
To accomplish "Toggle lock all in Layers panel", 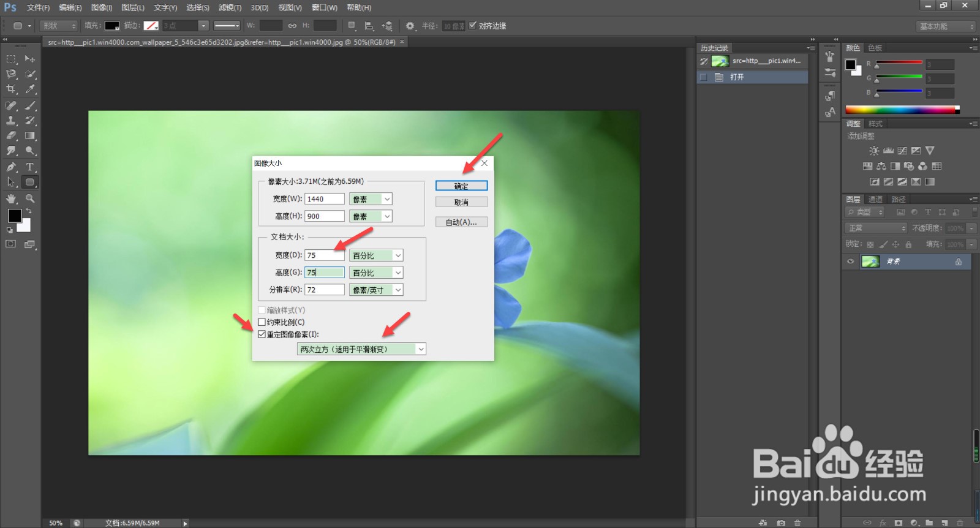I will click(x=908, y=244).
